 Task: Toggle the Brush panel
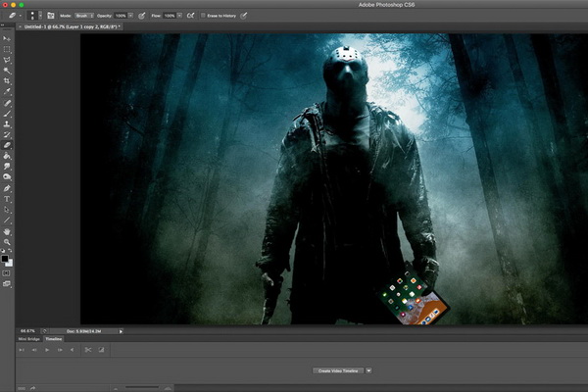click(51, 16)
